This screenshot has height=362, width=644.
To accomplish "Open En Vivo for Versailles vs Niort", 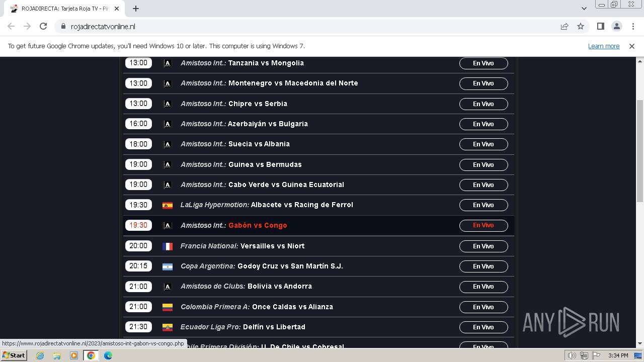I will coord(484,246).
